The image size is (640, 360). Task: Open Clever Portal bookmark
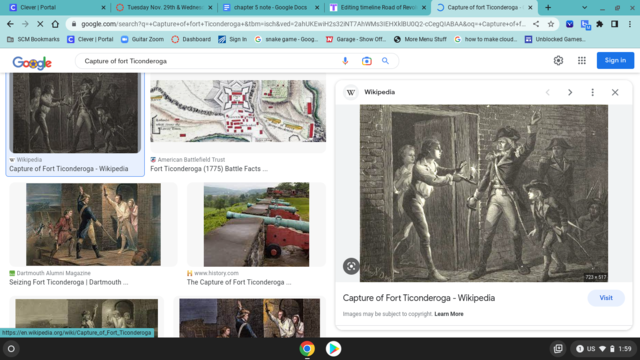(x=90, y=39)
